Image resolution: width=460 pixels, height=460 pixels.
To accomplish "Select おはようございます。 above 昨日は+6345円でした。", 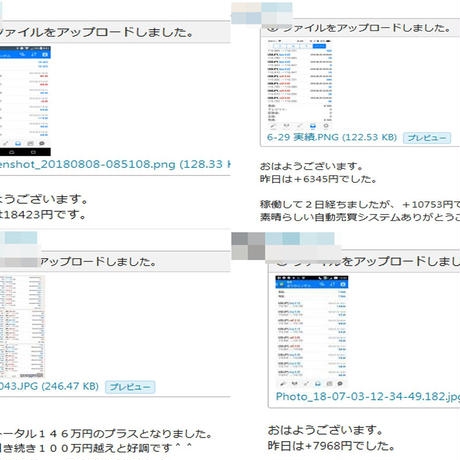I will [311, 166].
